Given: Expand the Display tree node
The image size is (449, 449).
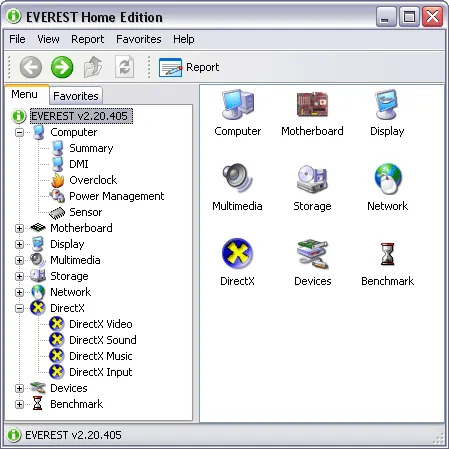Looking at the screenshot, I should 19,244.
